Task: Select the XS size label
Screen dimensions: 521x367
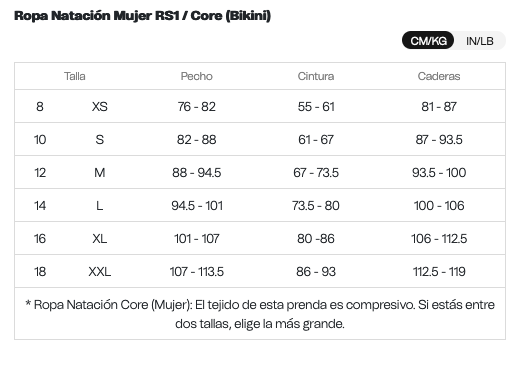Action: tap(100, 107)
